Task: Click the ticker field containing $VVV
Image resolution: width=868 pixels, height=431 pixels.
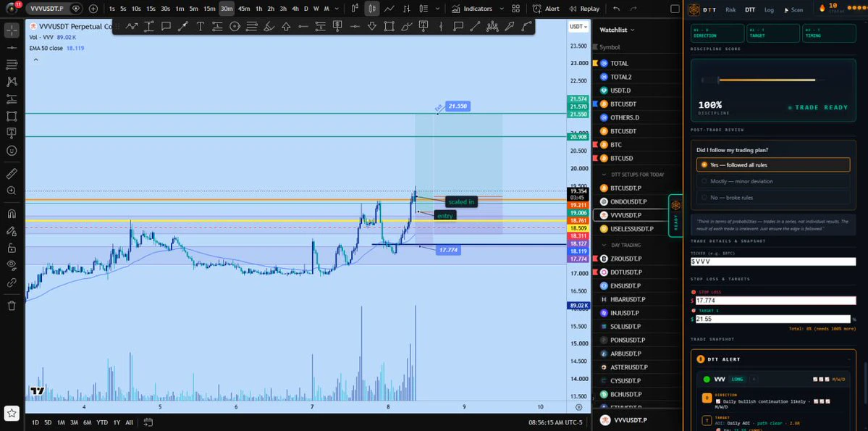Action: [772, 261]
